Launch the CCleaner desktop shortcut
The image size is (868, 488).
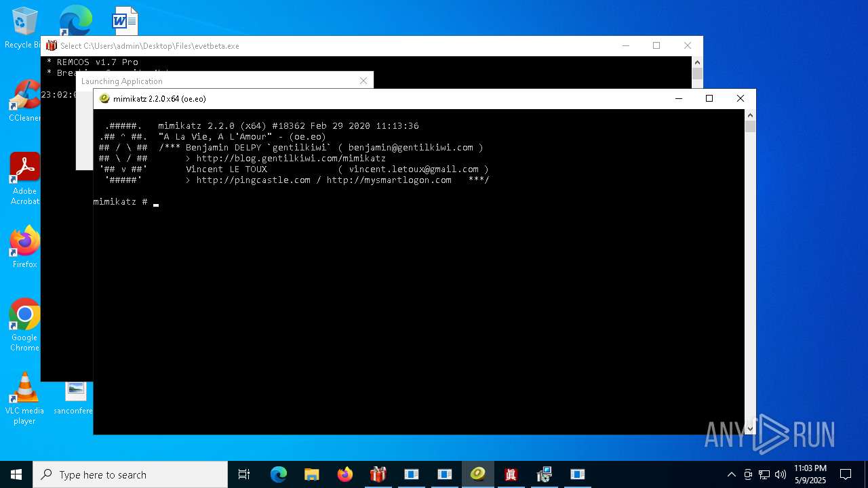coord(24,100)
